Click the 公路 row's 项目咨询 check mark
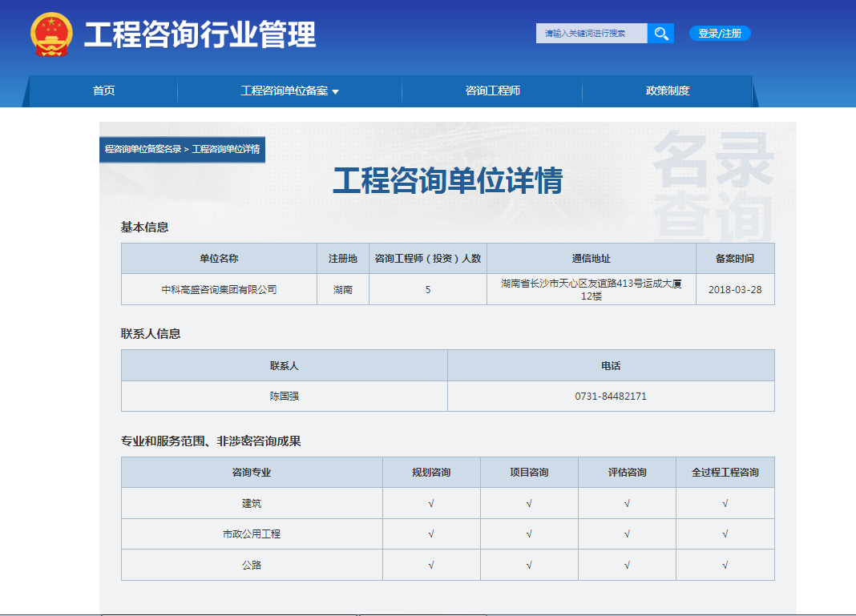856x616 pixels. click(529, 566)
